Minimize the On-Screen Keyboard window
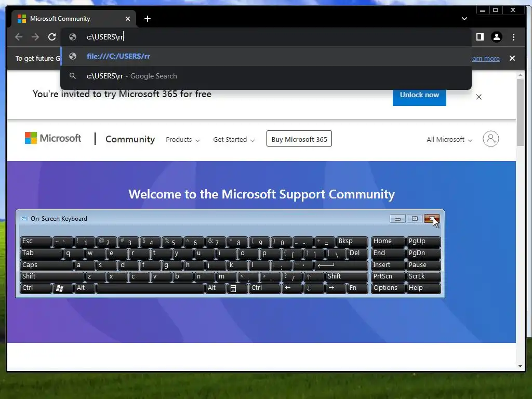Image resolution: width=532 pixels, height=399 pixels. pyautogui.click(x=397, y=219)
